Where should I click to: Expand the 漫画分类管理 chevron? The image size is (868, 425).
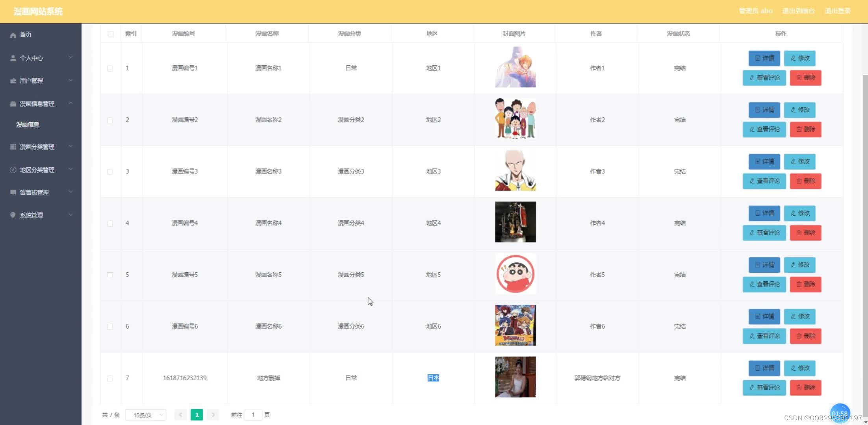point(70,146)
